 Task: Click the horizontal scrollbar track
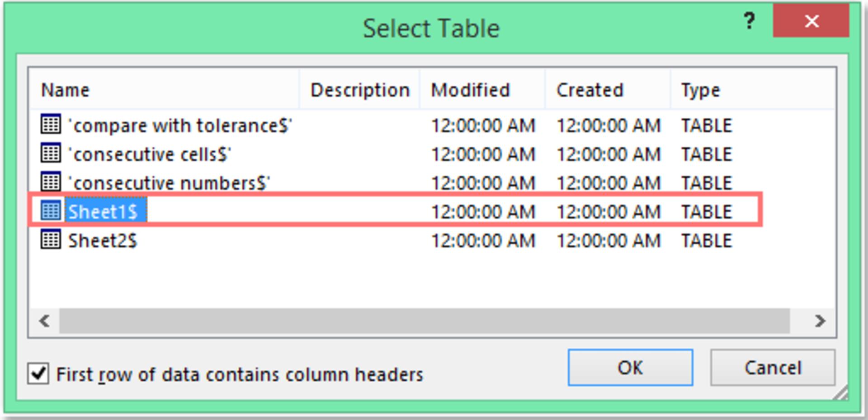point(425,321)
